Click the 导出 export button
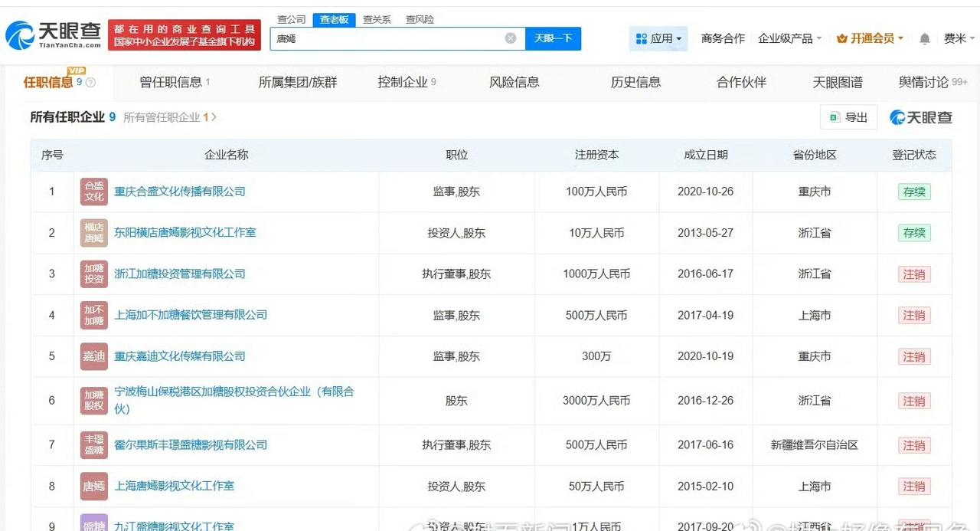 pyautogui.click(x=848, y=117)
